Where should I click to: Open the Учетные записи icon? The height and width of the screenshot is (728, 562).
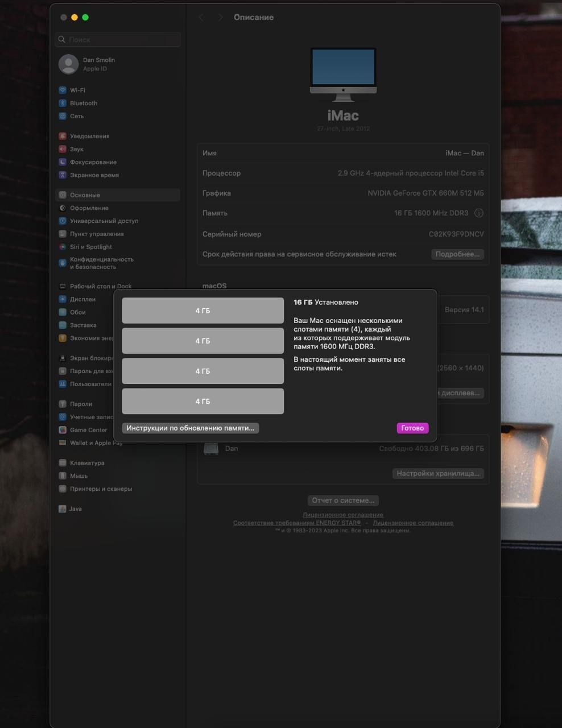point(63,417)
